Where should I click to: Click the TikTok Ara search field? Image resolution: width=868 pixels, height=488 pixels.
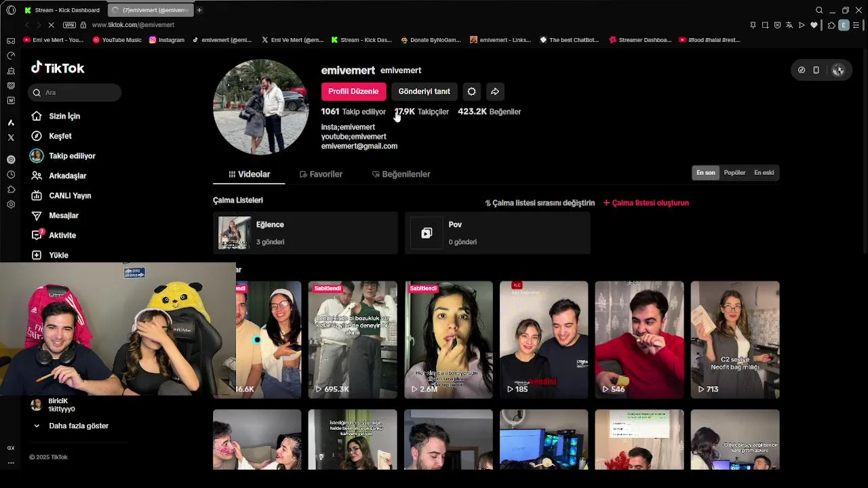coord(75,93)
